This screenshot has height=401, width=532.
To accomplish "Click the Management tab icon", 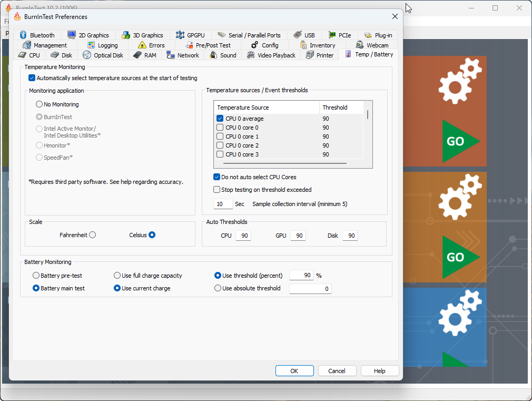I will 27,45.
